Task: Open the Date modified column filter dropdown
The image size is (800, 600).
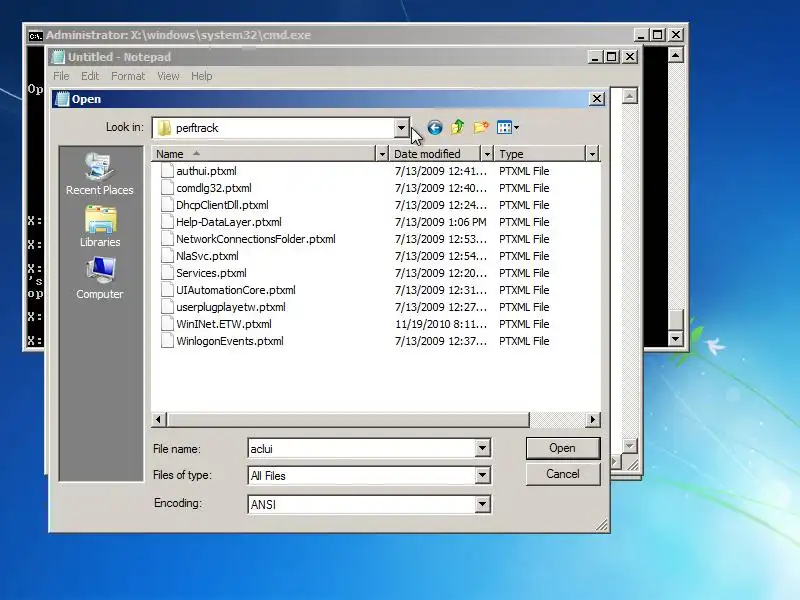Action: coord(487,154)
